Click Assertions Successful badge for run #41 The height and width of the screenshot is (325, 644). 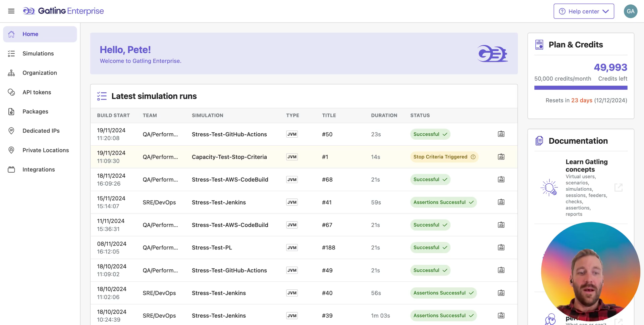coord(443,202)
